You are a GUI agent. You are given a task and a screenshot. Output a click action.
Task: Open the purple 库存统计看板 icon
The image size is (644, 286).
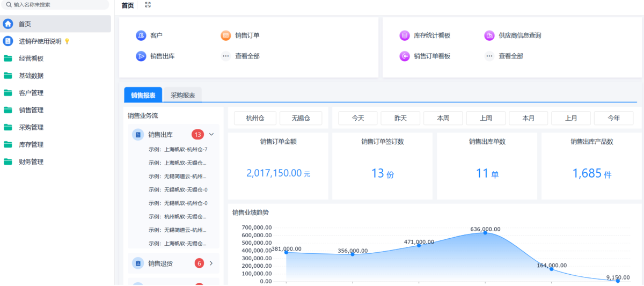point(405,35)
